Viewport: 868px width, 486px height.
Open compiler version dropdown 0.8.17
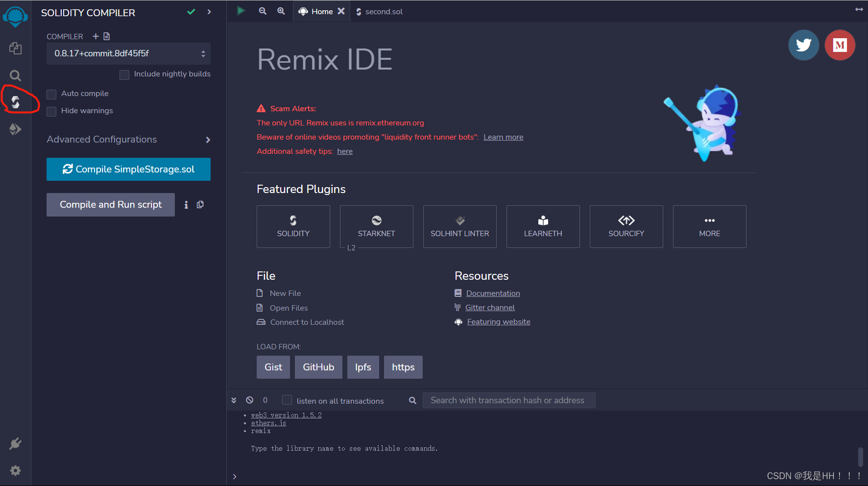128,53
